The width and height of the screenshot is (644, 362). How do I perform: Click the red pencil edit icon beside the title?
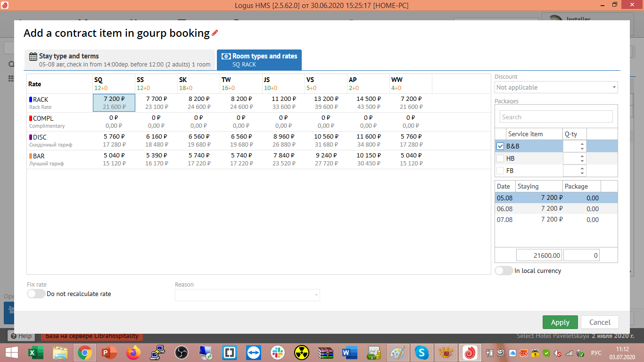(x=215, y=33)
